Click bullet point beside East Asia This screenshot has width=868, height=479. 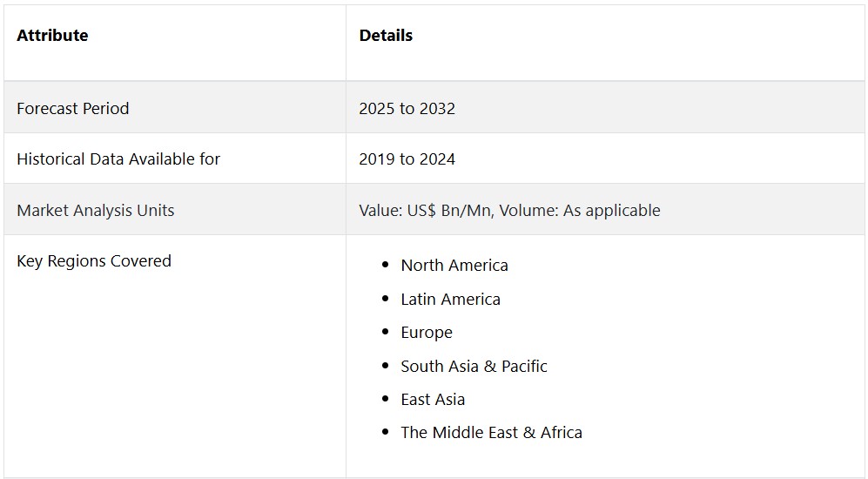(386, 400)
